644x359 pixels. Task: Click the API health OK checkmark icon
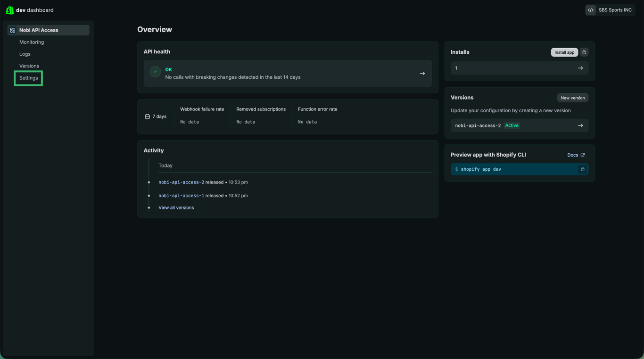(x=155, y=72)
